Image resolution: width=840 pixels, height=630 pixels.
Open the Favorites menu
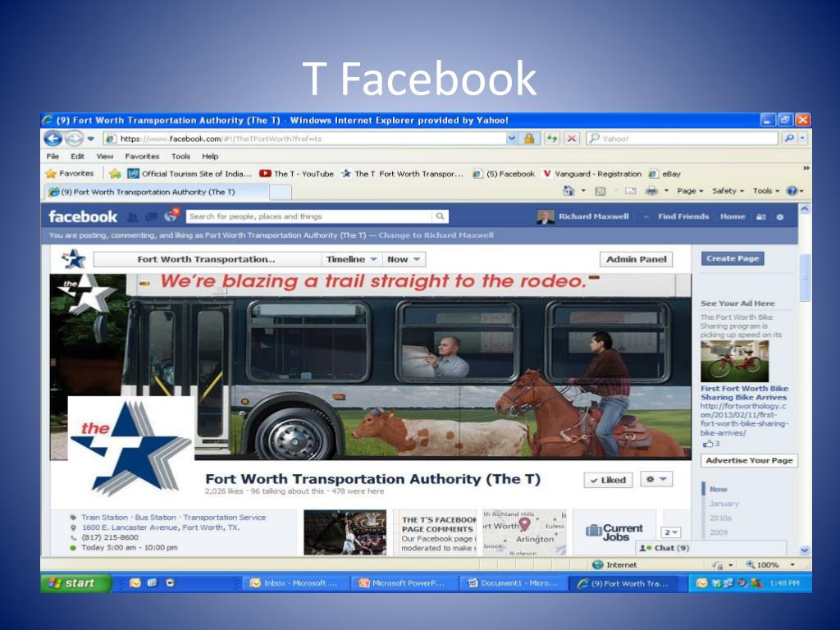142,157
